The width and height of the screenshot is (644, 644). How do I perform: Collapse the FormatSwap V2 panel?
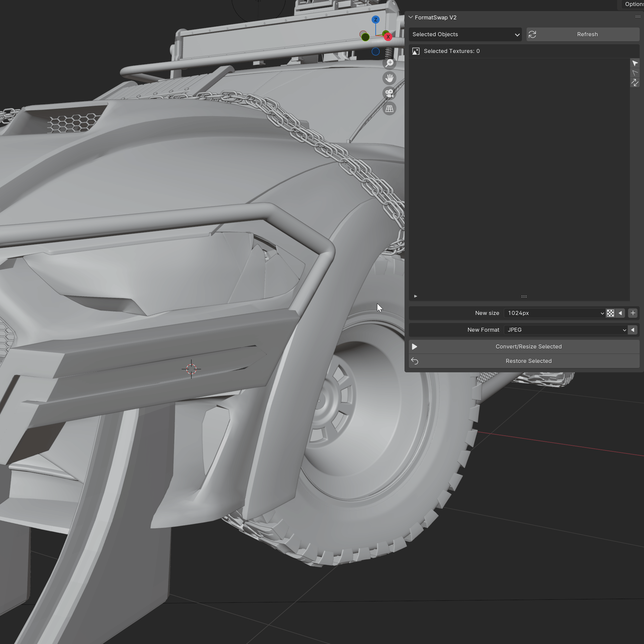pos(411,17)
